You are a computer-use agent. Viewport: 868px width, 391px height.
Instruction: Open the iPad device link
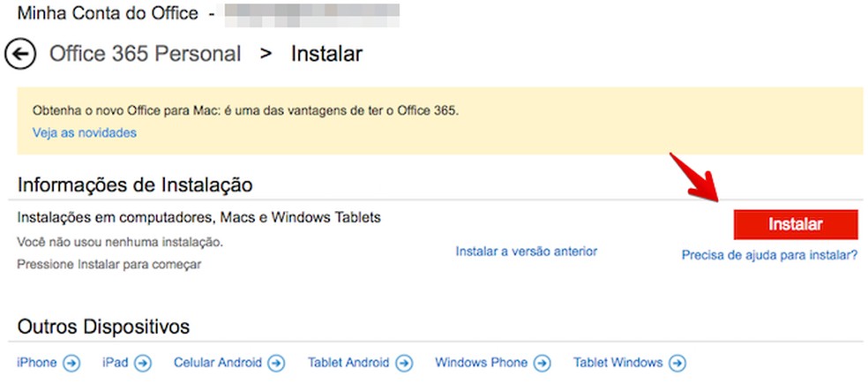coord(116,363)
